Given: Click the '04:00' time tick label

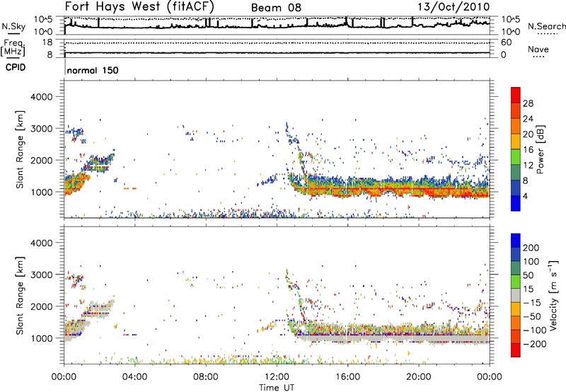Looking at the screenshot, I should point(135,377).
